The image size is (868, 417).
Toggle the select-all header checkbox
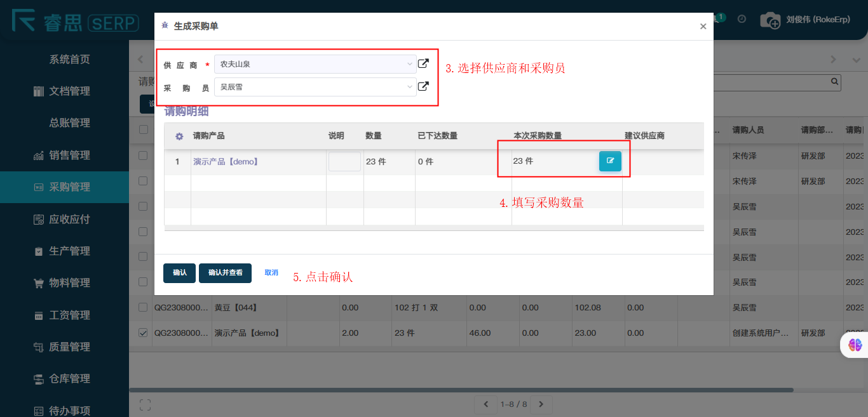pos(143,129)
